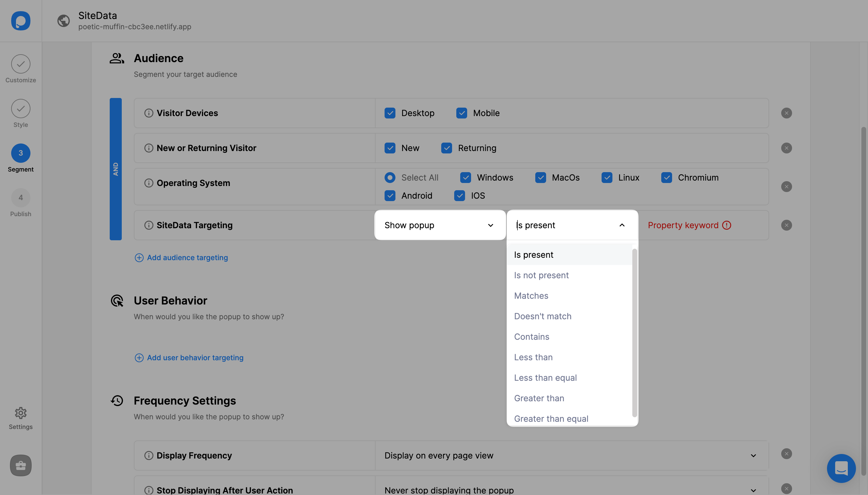Click the briefcase icon in sidebar

(21, 465)
